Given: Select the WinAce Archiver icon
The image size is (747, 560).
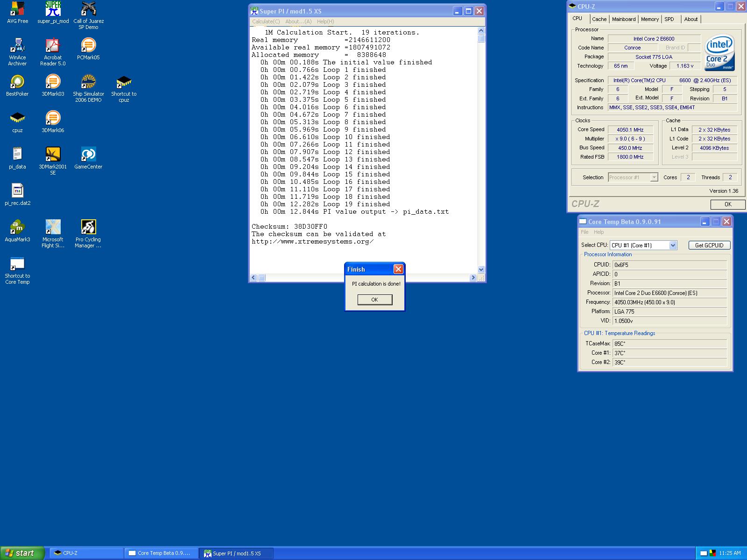Looking at the screenshot, I should pos(17,52).
